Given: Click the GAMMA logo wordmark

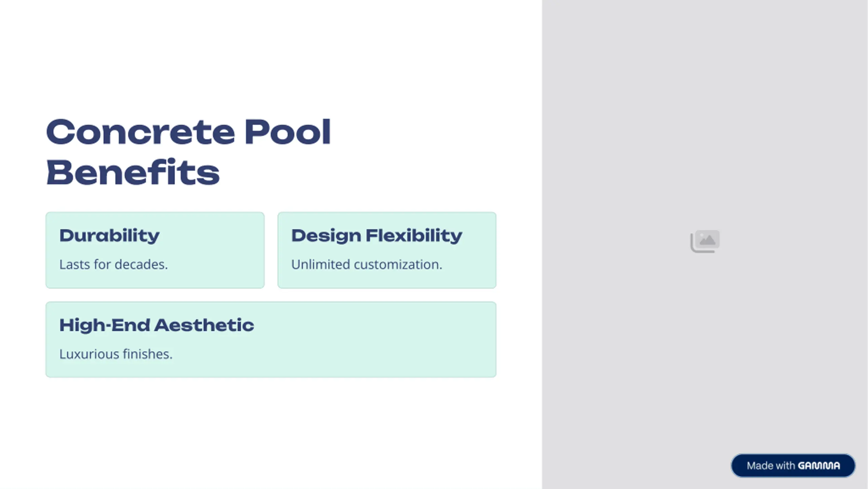Looking at the screenshot, I should pyautogui.click(x=819, y=466).
